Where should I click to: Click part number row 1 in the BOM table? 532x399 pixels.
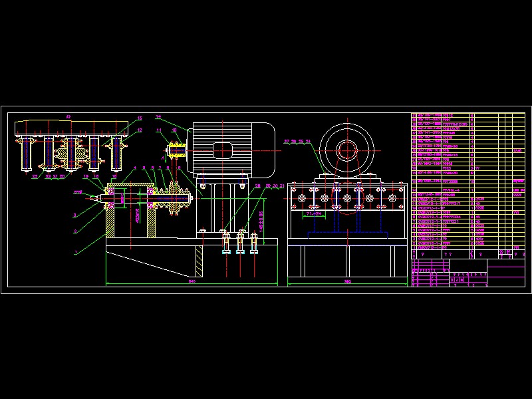[x=439, y=247]
